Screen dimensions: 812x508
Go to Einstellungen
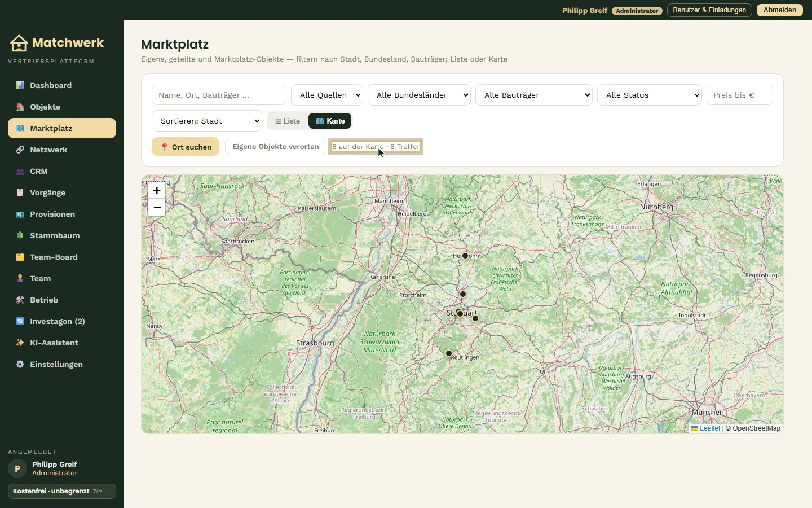(62, 364)
